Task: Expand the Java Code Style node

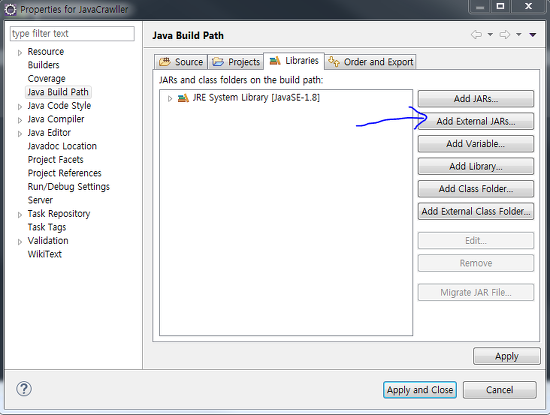Action: (x=20, y=107)
